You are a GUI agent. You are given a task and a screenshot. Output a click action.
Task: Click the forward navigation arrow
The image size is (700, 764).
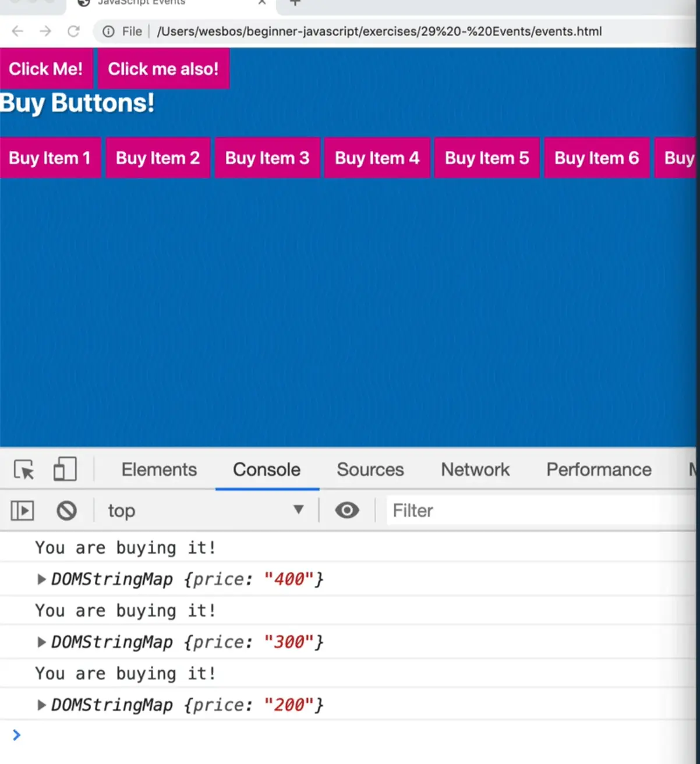(x=45, y=31)
